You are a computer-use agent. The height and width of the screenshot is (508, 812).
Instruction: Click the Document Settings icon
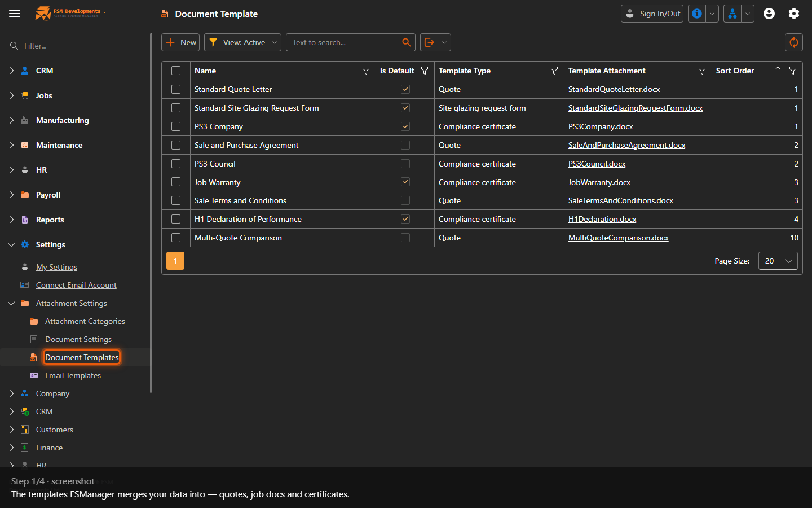(x=34, y=339)
